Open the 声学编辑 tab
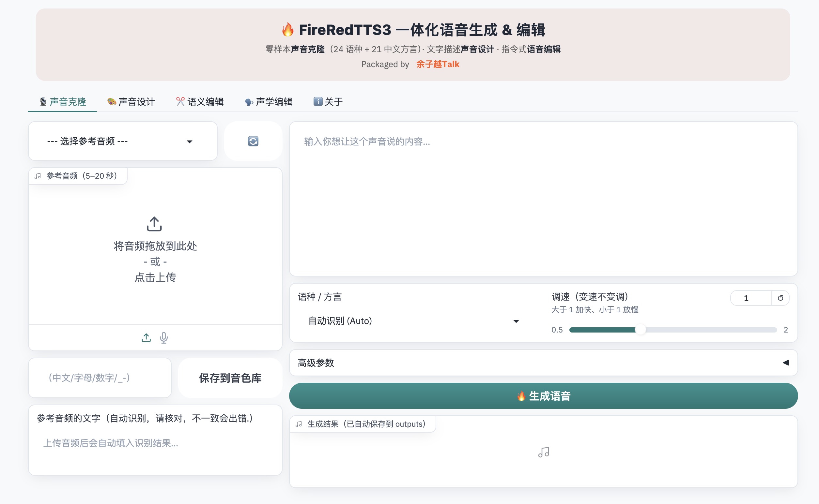Viewport: 819px width, 504px height. coord(269,102)
